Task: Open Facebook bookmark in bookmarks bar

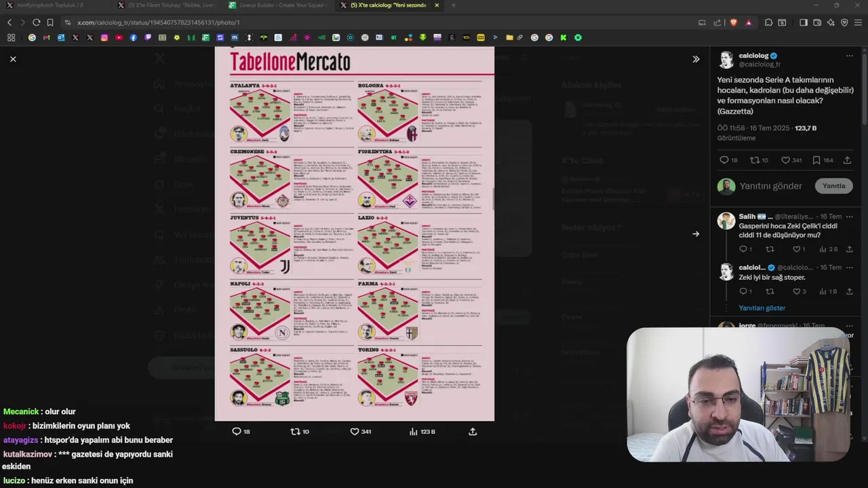Action: [x=133, y=37]
